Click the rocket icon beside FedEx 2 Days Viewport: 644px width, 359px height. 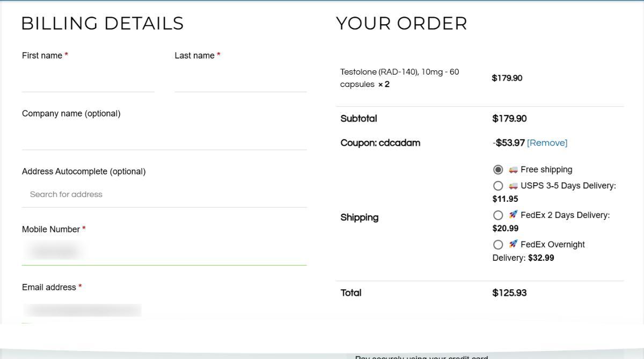click(x=513, y=215)
